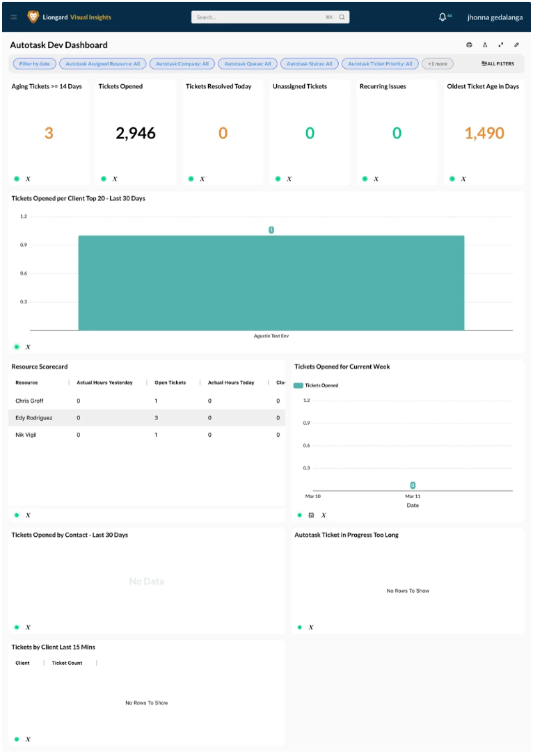Click the share/branch icon in the dashboard header
533x756 pixels.
tap(485, 45)
